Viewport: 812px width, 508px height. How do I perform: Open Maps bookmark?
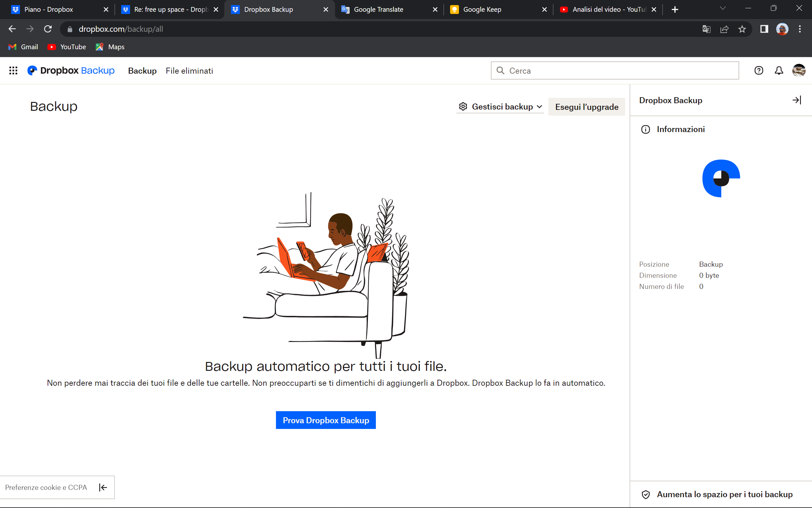click(110, 47)
